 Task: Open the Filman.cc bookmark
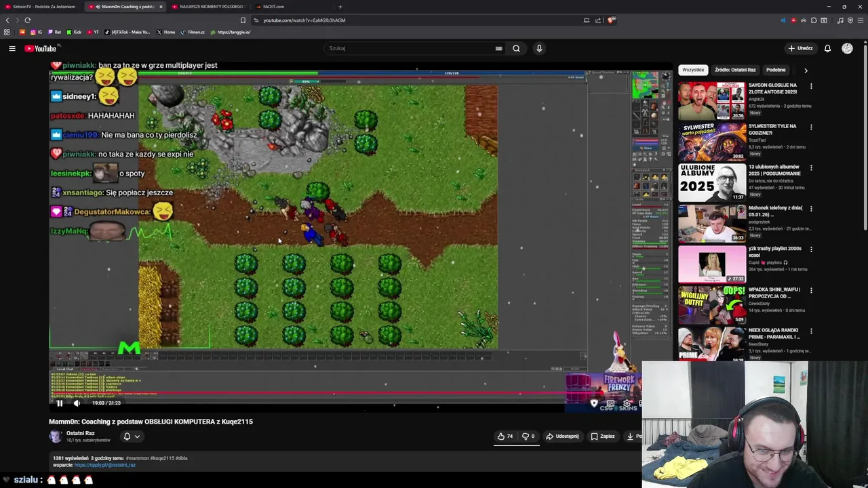click(x=193, y=32)
